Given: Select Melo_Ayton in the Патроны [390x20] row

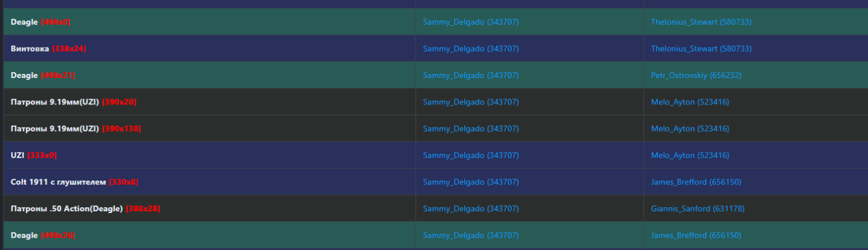Looking at the screenshot, I should click(690, 102).
